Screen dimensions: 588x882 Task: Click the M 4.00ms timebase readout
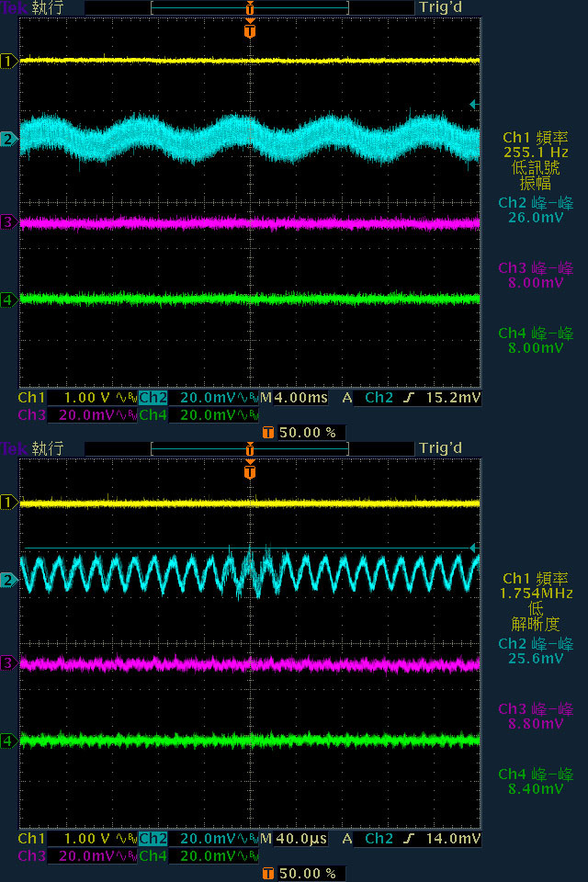294,398
